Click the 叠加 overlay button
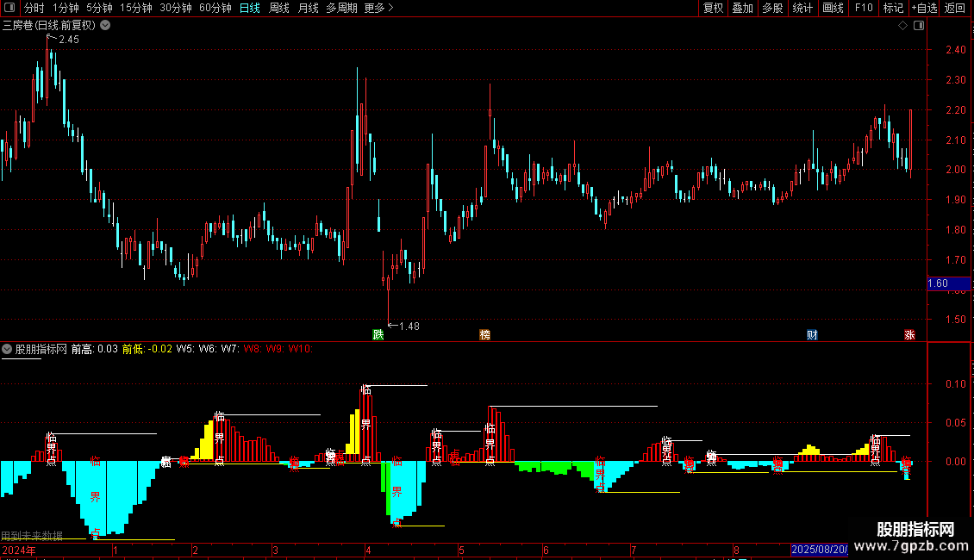The image size is (974, 560). point(742,8)
